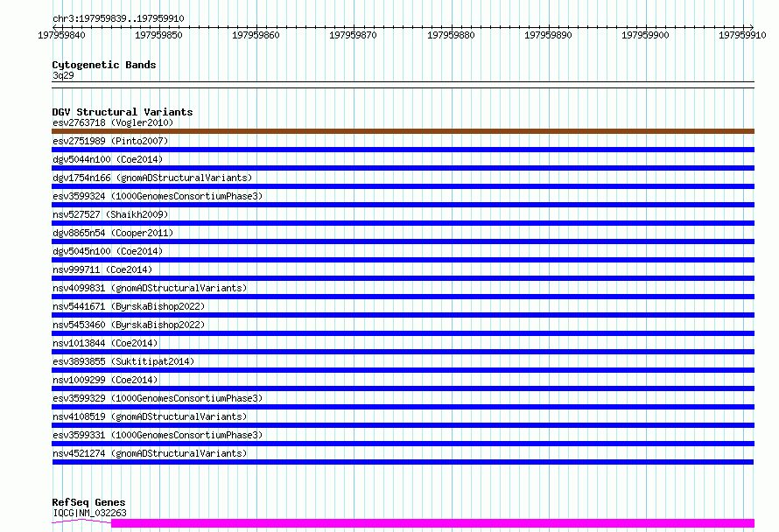The image size is (779, 532).
Task: Click the chr3:197959839..197959910 region label
Action: coord(118,18)
